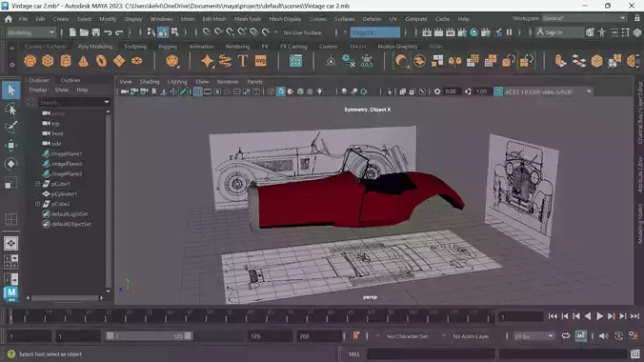Viewport: 644px width, 362px height.
Task: Click the Mirror shelf icon
Action: [454, 61]
